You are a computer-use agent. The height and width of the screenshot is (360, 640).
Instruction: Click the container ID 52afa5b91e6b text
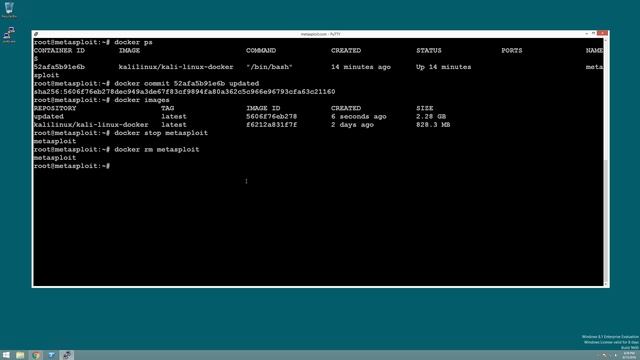59,67
